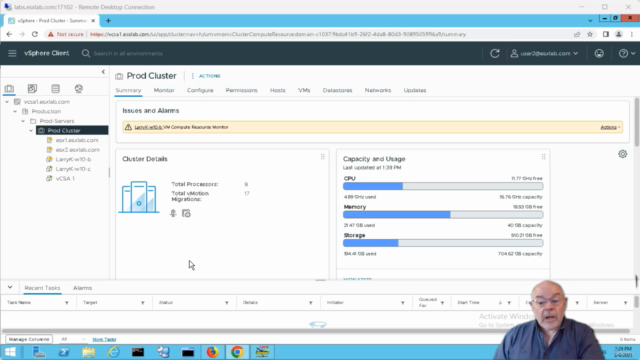This screenshot has height=360, width=640.
Task: Select Prod-Servers folder in the tree
Action: pyautogui.click(x=57, y=121)
